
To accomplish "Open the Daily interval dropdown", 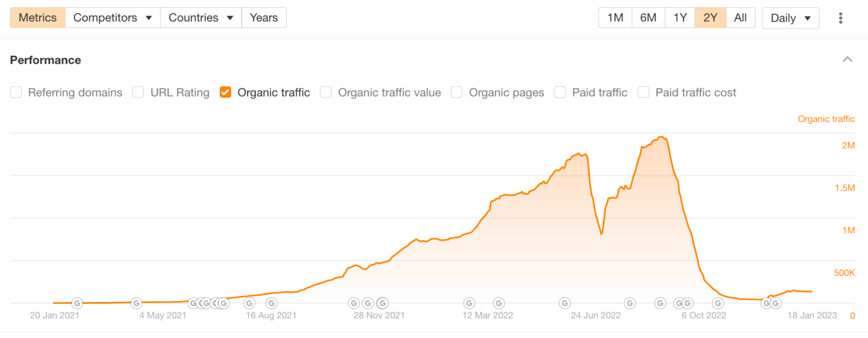I will pyautogui.click(x=790, y=17).
